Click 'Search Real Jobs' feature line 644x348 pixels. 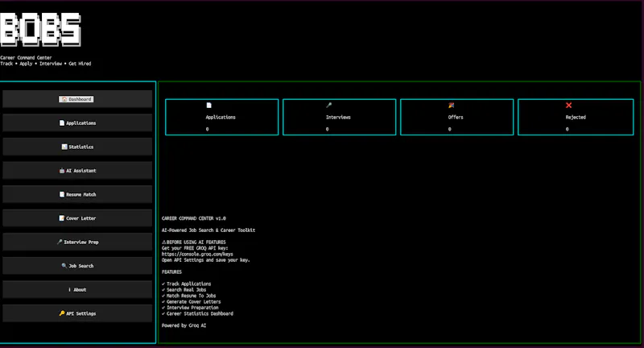[184, 290]
